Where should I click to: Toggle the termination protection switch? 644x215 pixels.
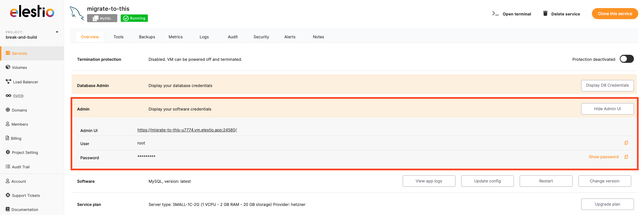pos(627,59)
